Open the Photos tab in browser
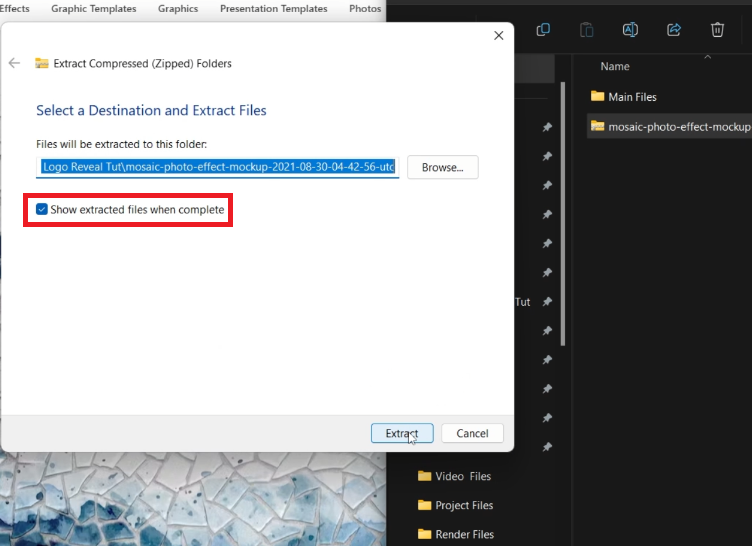The height and width of the screenshot is (546, 752). pyautogui.click(x=365, y=8)
